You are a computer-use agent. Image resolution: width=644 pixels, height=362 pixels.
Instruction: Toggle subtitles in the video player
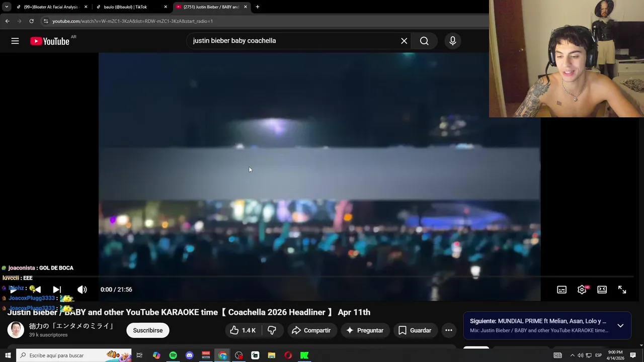click(x=562, y=290)
